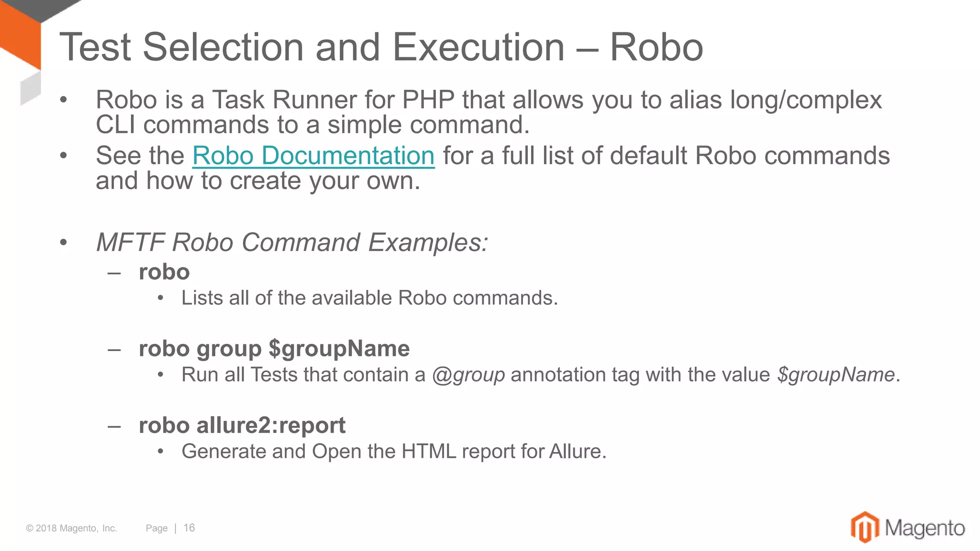The height and width of the screenshot is (551, 980).
Task: Click the bold 'robo allure2:report' command
Action: click(242, 425)
